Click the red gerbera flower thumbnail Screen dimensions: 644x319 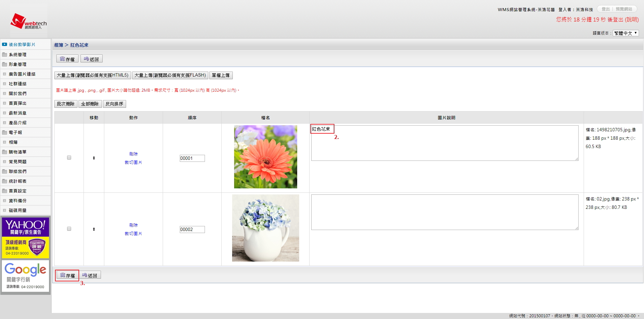click(x=265, y=157)
